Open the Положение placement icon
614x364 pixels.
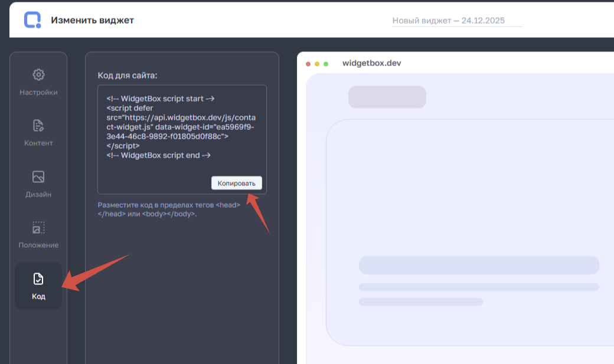click(38, 228)
